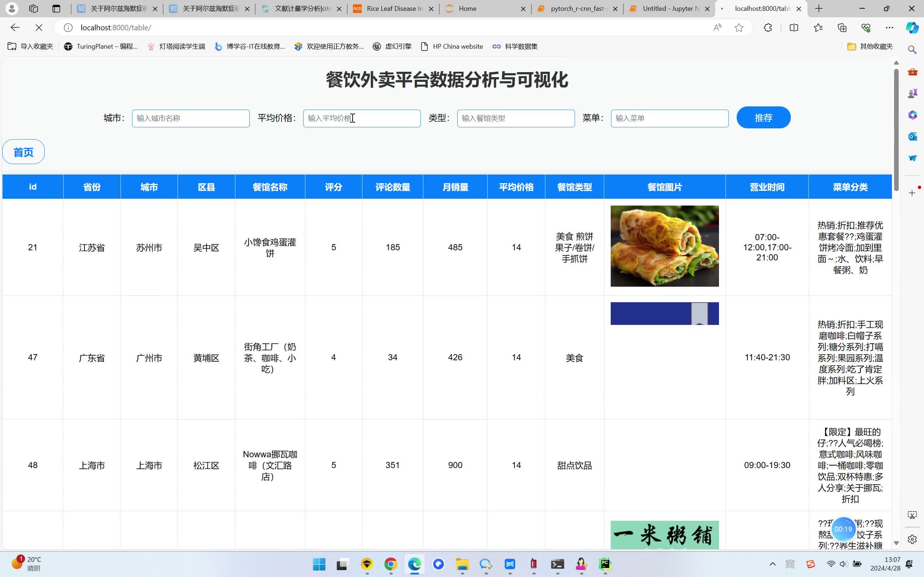This screenshot has height=577, width=924.
Task: Launch PyCharm from the taskbar
Action: pos(605,564)
